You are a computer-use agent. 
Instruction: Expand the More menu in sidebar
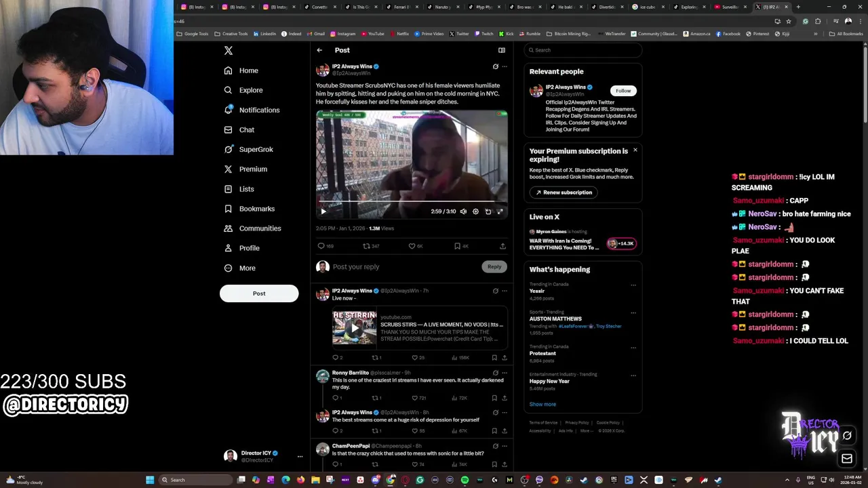coord(239,268)
